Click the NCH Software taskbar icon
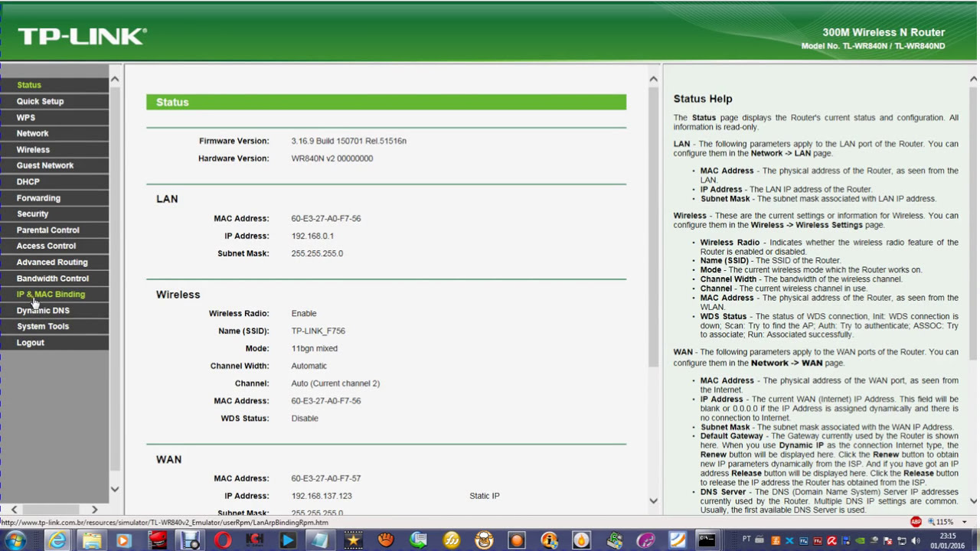This screenshot has width=980, height=551. 255,541
